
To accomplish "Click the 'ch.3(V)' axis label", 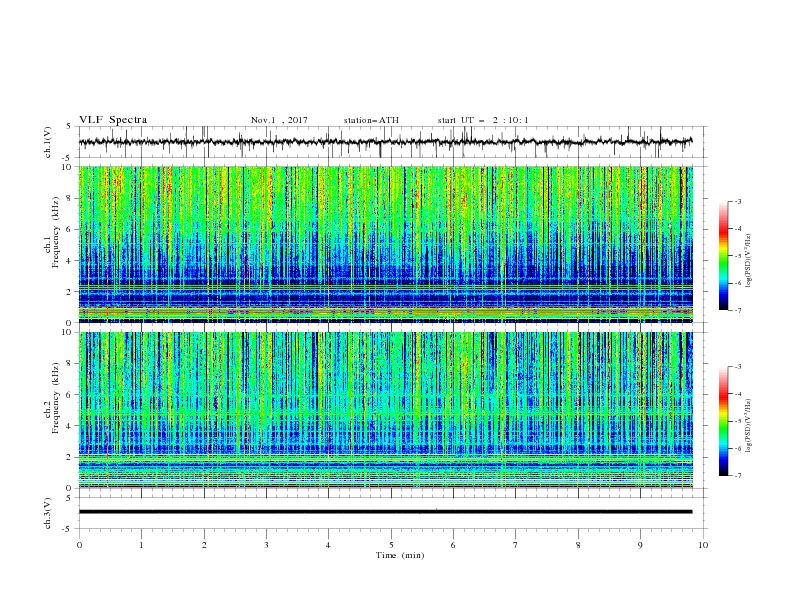I will click(48, 513).
